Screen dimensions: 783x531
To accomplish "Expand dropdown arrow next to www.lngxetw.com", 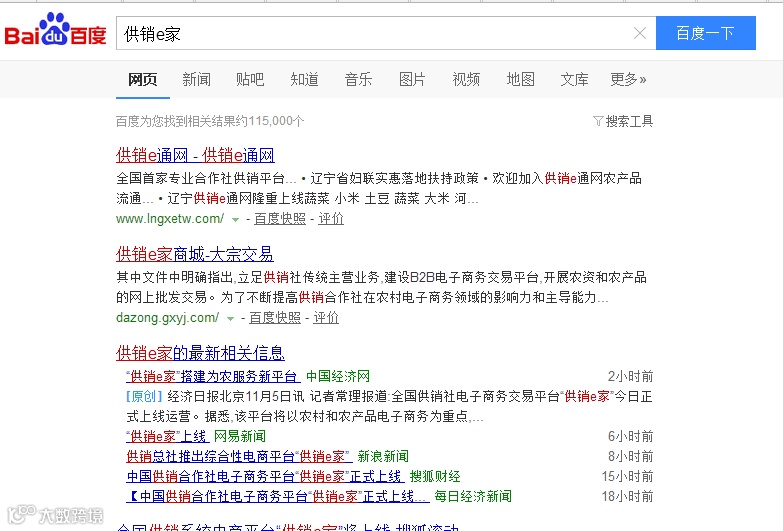I will point(235,219).
